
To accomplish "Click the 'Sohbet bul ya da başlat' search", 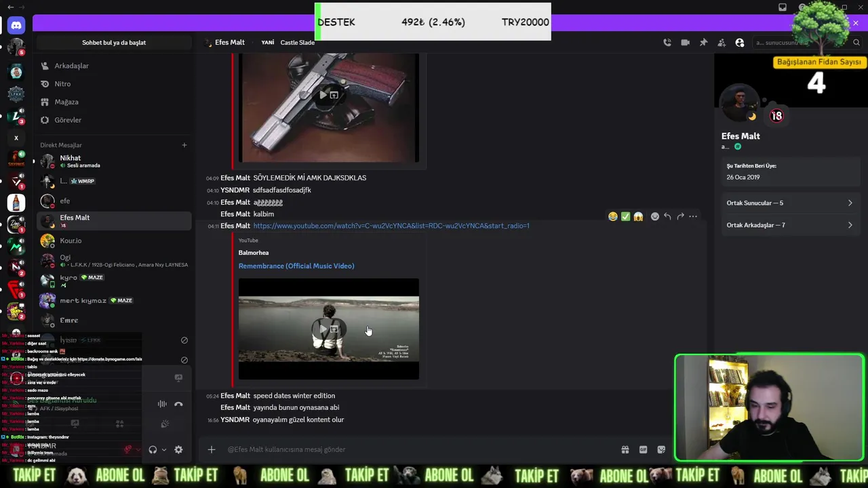I will [x=114, y=42].
